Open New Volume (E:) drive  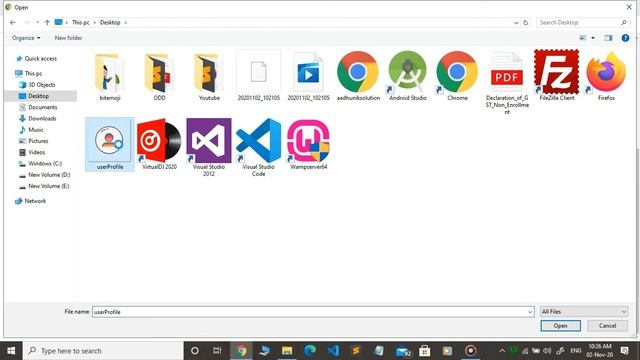(49, 186)
